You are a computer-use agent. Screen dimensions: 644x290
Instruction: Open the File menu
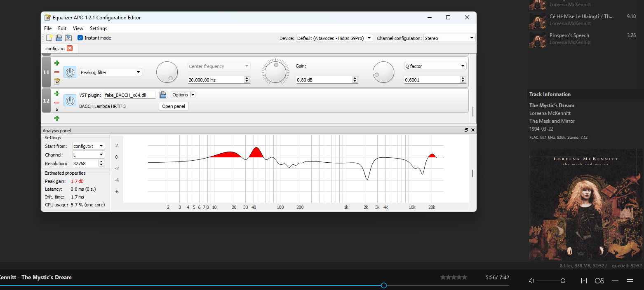[x=48, y=28]
